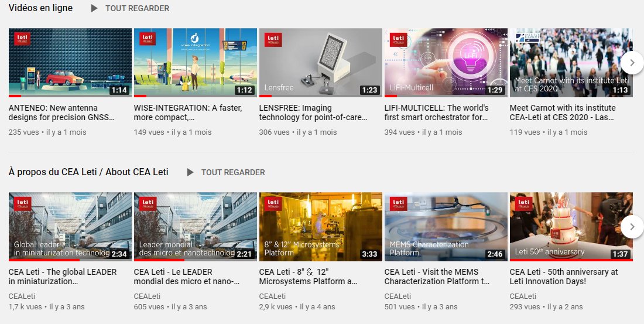Click text 394 vues • il y a 1 mois

[423, 132]
